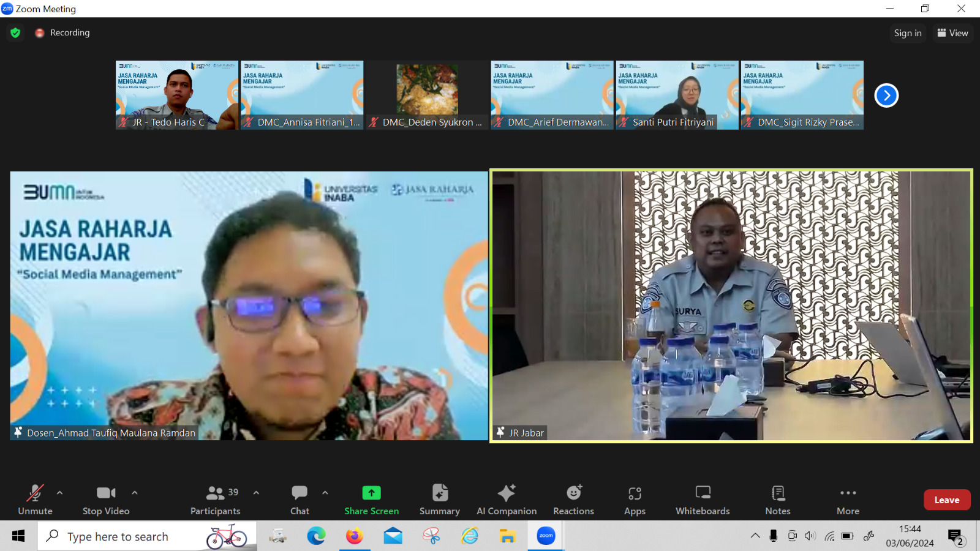Show next page of participant thumbnails
Viewport: 980px width, 551px height.
pos(886,96)
